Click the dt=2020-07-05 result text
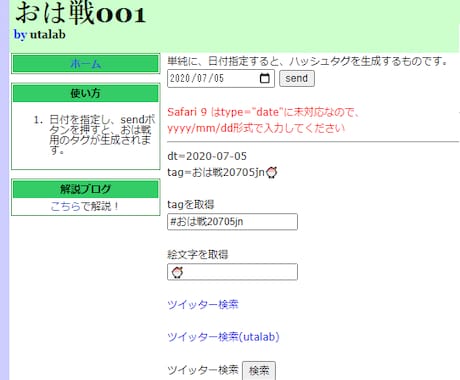460x380 pixels. (x=207, y=156)
